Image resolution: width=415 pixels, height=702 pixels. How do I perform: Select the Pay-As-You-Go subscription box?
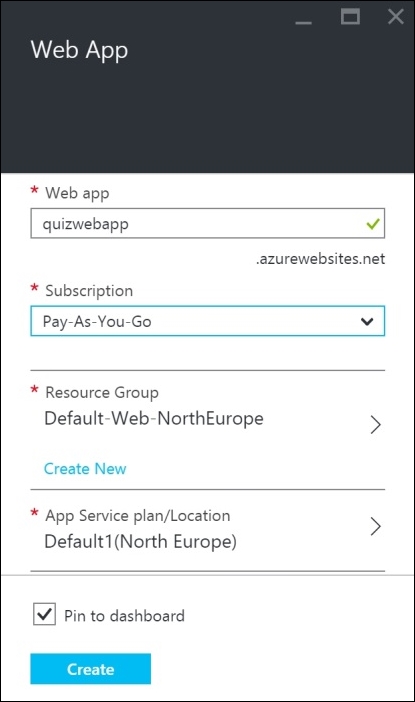pyautogui.click(x=208, y=321)
